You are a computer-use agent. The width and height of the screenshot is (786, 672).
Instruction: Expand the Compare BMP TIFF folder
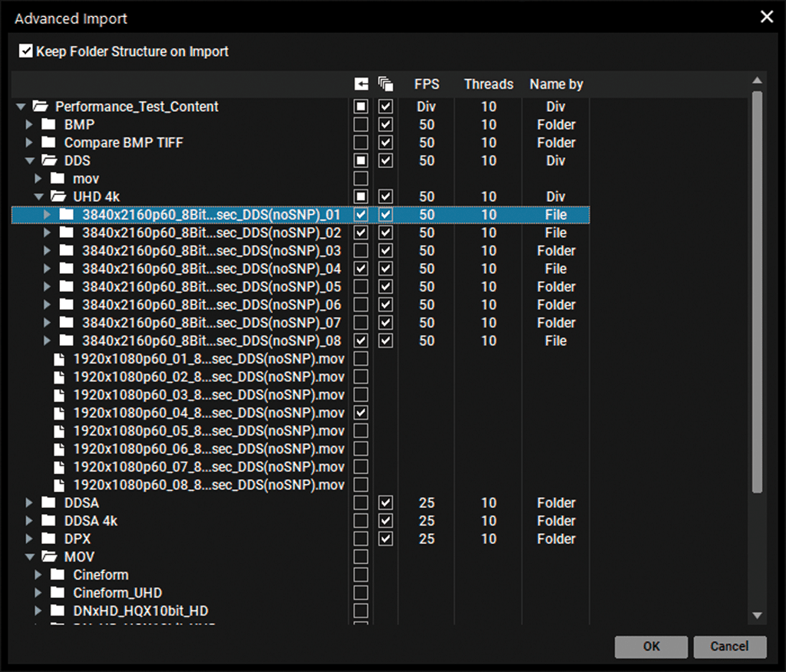coord(29,143)
